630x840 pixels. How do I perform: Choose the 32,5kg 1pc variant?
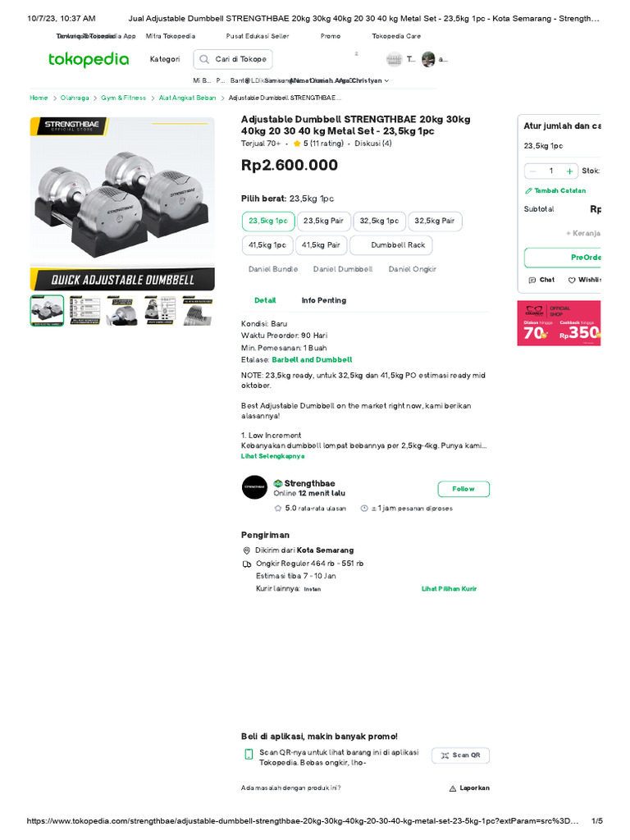point(378,221)
